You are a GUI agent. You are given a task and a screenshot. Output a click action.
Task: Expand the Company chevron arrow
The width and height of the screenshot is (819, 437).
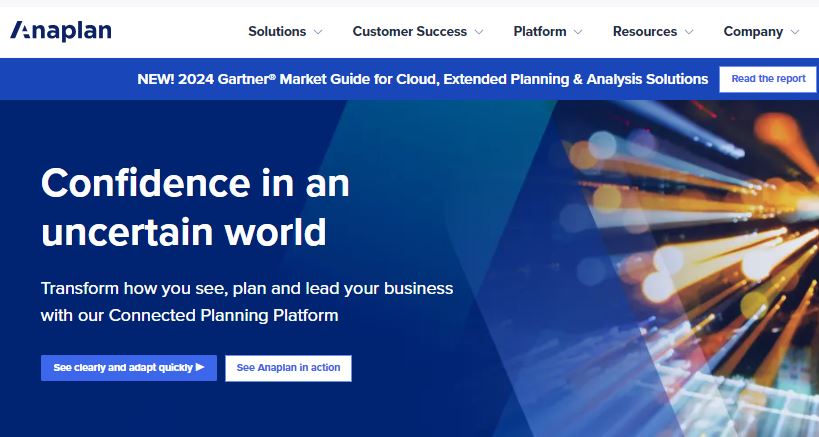(795, 32)
